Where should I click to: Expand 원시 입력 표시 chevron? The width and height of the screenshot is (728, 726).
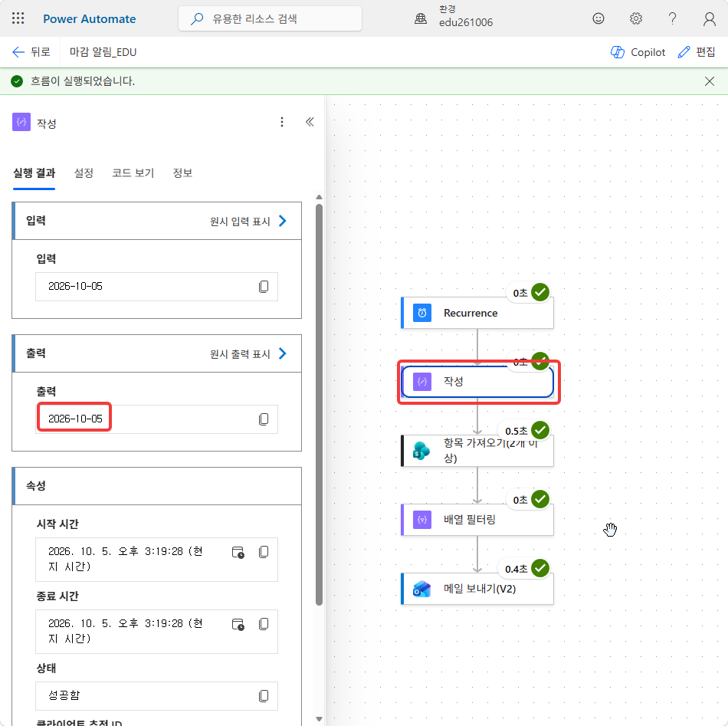(282, 221)
